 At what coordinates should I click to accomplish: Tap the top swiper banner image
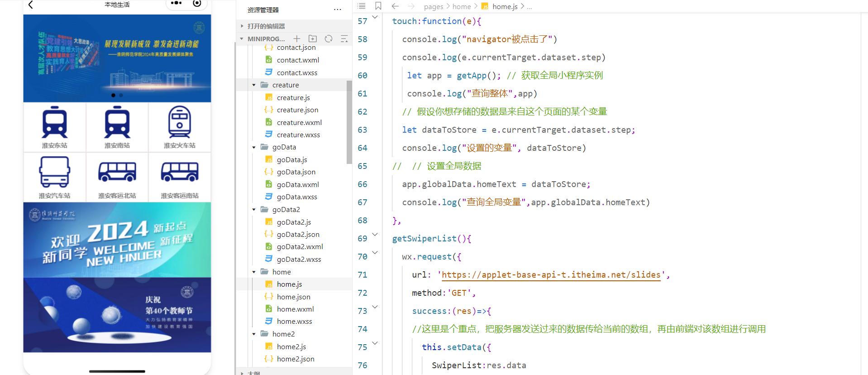pos(117,58)
